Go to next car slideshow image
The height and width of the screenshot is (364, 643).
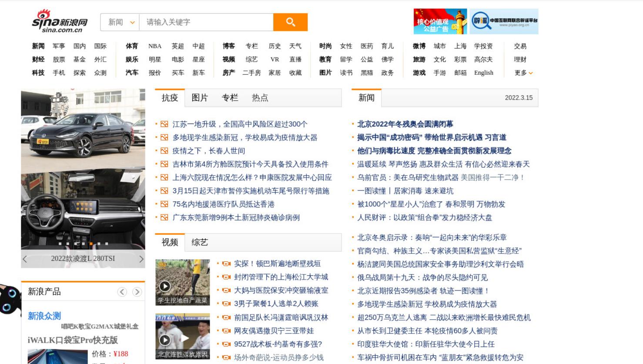(x=141, y=259)
